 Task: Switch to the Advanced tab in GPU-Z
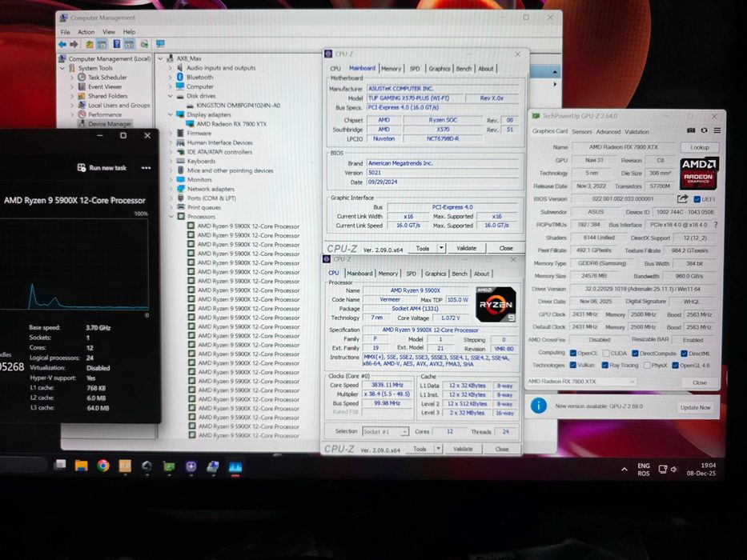(x=608, y=131)
